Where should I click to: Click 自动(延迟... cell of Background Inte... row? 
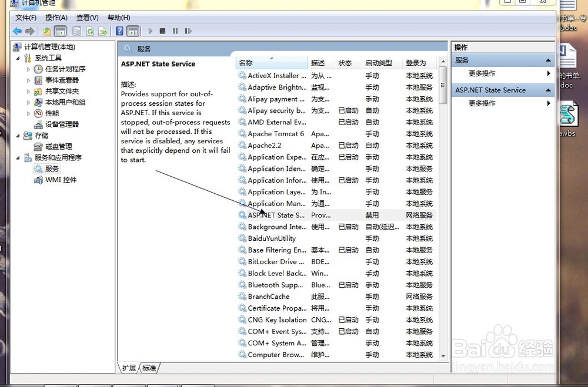382,227
